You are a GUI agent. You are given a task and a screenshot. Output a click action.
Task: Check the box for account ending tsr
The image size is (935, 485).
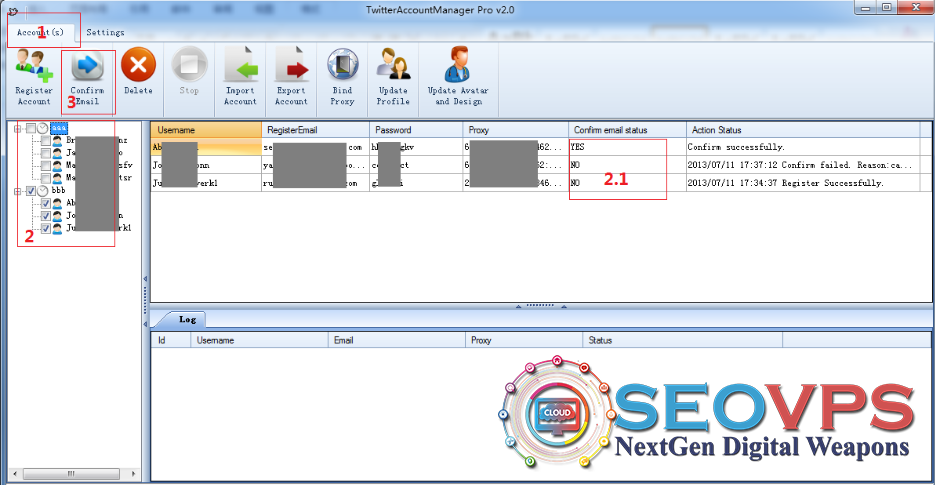(x=45, y=178)
